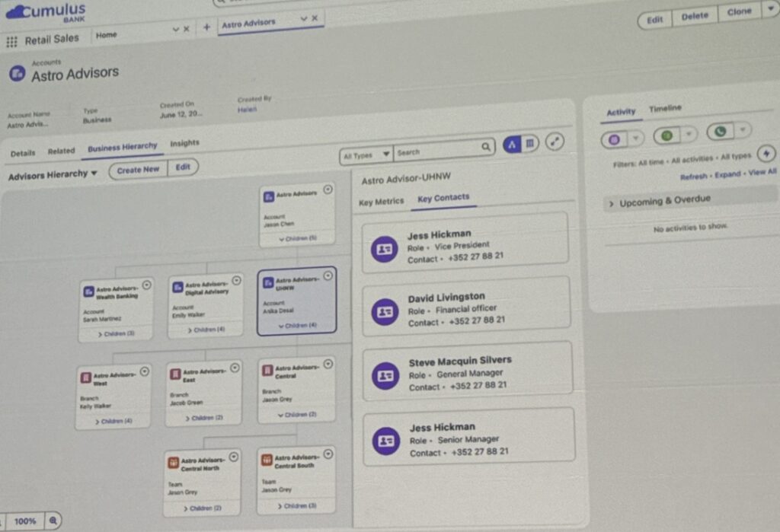Click the green new task icon
The image size is (780, 532).
pos(667,137)
